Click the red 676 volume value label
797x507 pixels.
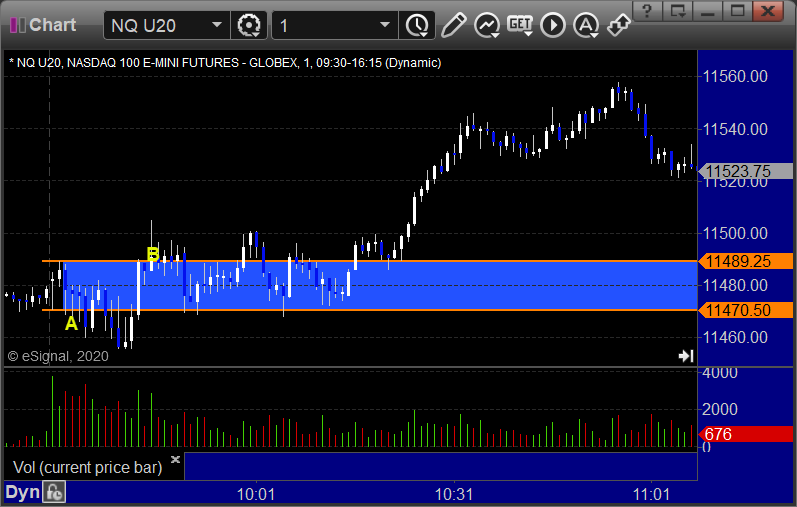coord(746,434)
